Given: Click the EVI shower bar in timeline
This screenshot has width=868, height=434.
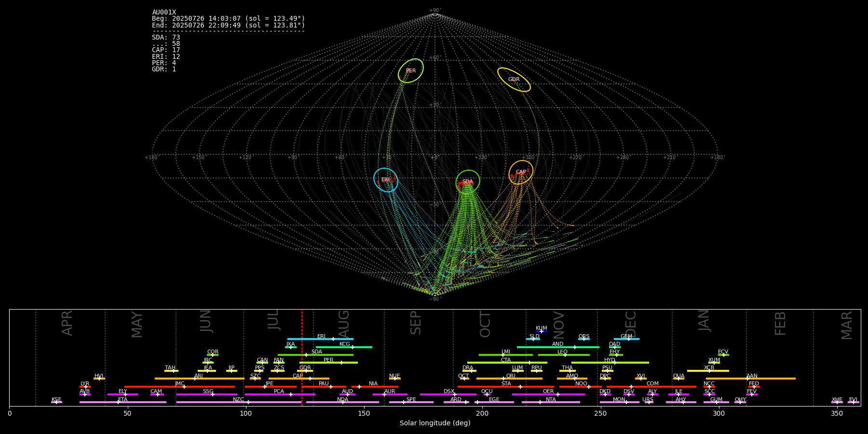Looking at the screenshot, I should click(854, 402).
